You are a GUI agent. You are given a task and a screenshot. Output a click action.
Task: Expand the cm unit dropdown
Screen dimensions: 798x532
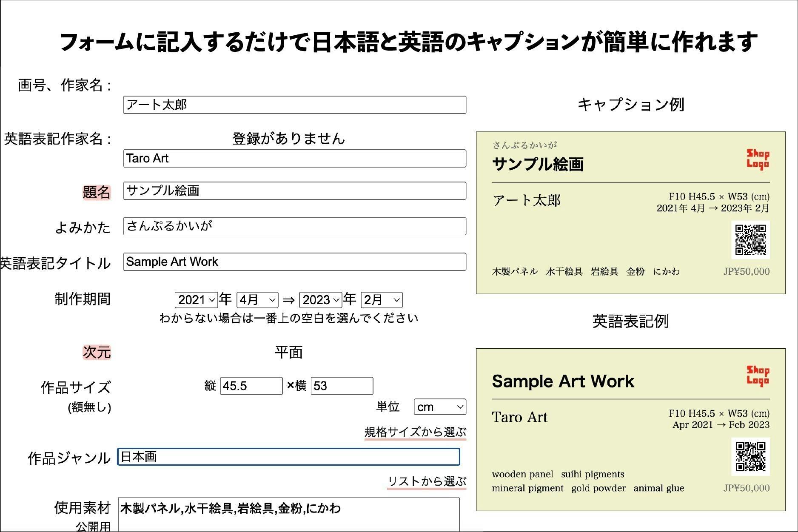coord(439,407)
